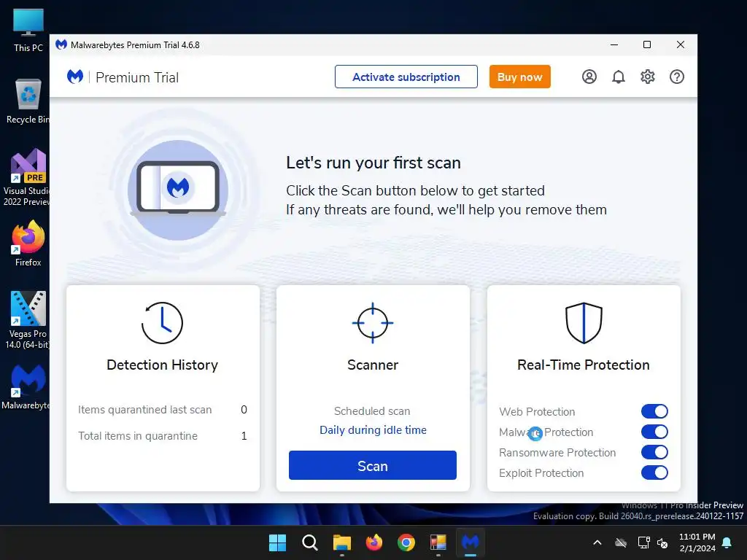
Task: Click the Real-Time Protection shield icon
Action: [x=584, y=323]
